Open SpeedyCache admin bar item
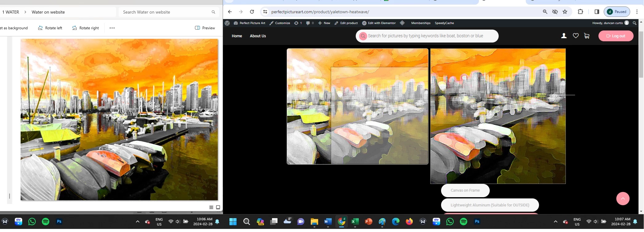The height and width of the screenshot is (232, 644). point(444,23)
